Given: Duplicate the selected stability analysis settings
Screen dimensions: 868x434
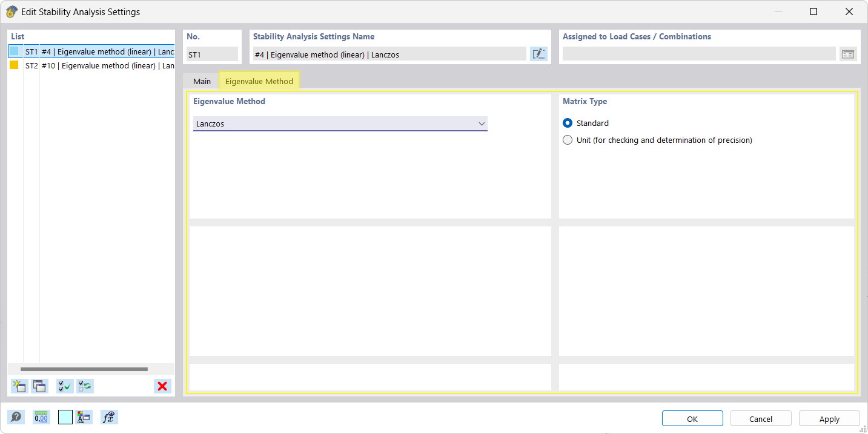Looking at the screenshot, I should tap(40, 386).
